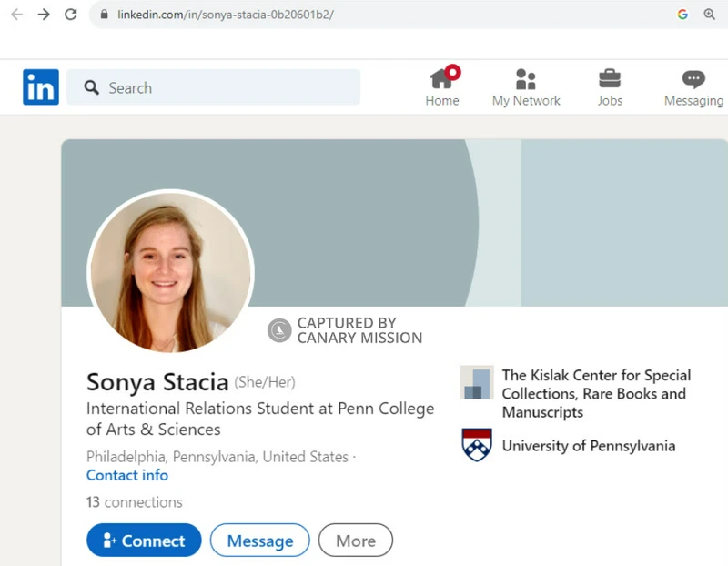Click the (She/Her) pronouns text
728x566 pixels.
[x=265, y=382]
